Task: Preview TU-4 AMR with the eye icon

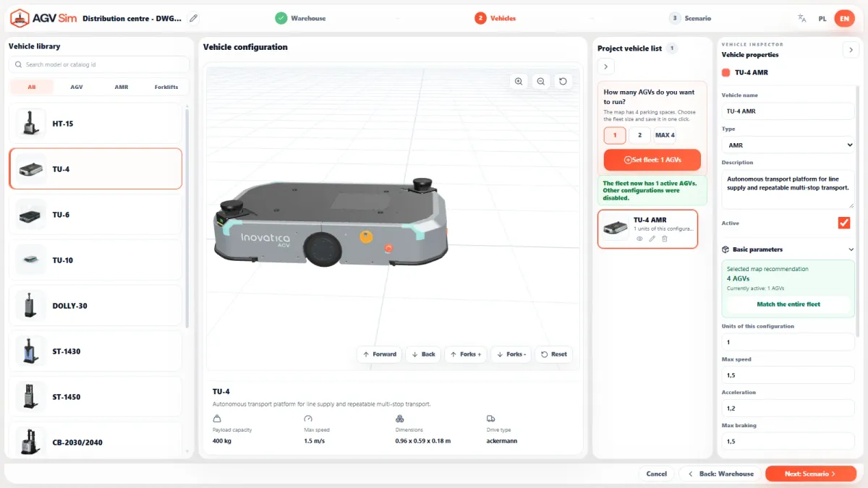Action: point(639,239)
